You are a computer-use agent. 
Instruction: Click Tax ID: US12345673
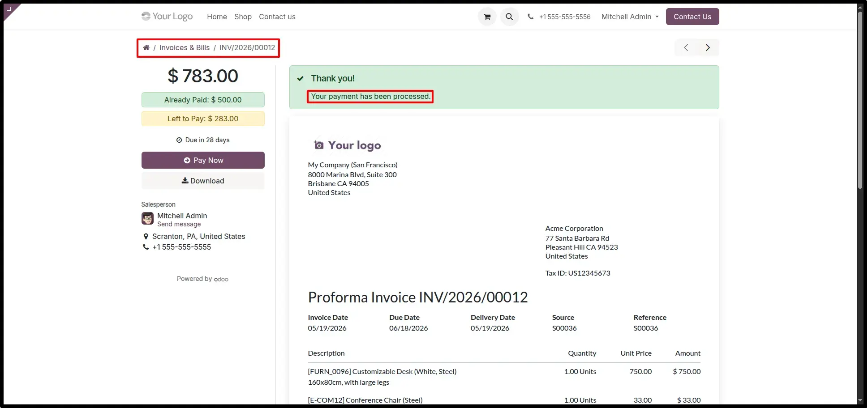point(578,273)
